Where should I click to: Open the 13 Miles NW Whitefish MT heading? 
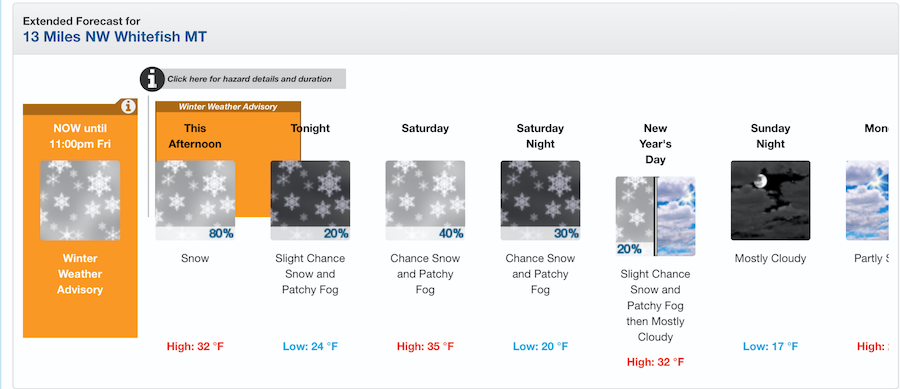coord(115,37)
